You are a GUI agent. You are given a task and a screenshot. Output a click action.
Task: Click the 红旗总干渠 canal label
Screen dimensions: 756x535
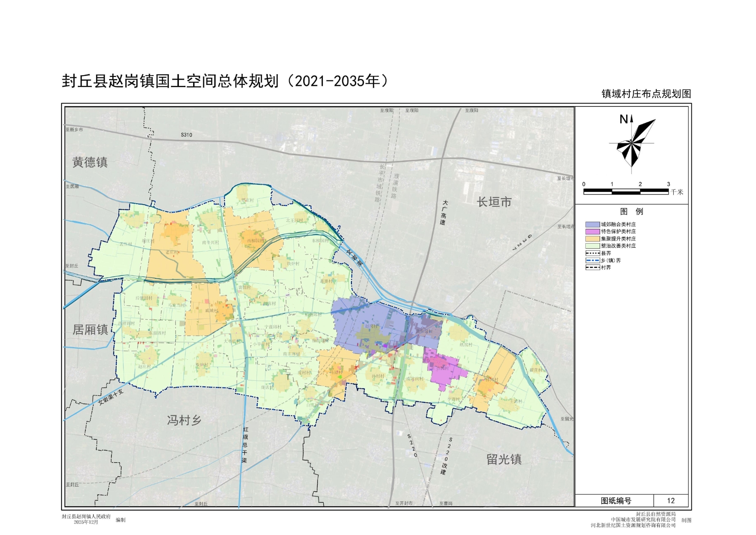245,445
